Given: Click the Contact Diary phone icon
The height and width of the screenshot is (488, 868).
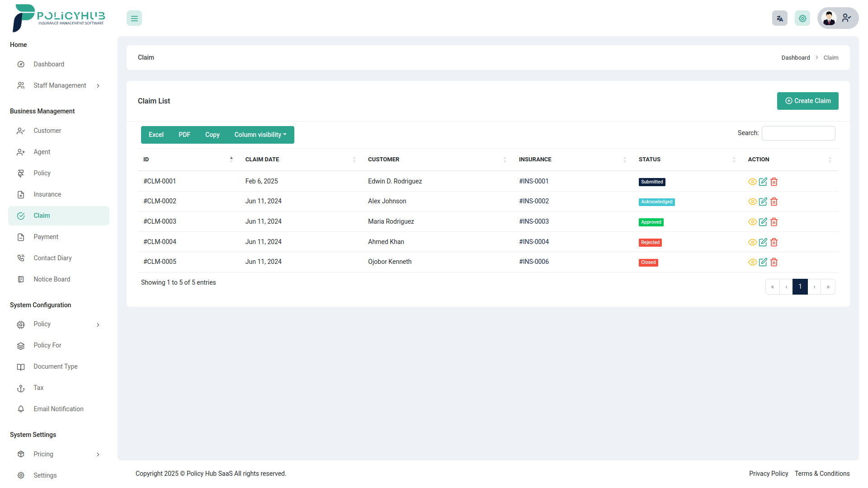Looking at the screenshot, I should coord(21,258).
